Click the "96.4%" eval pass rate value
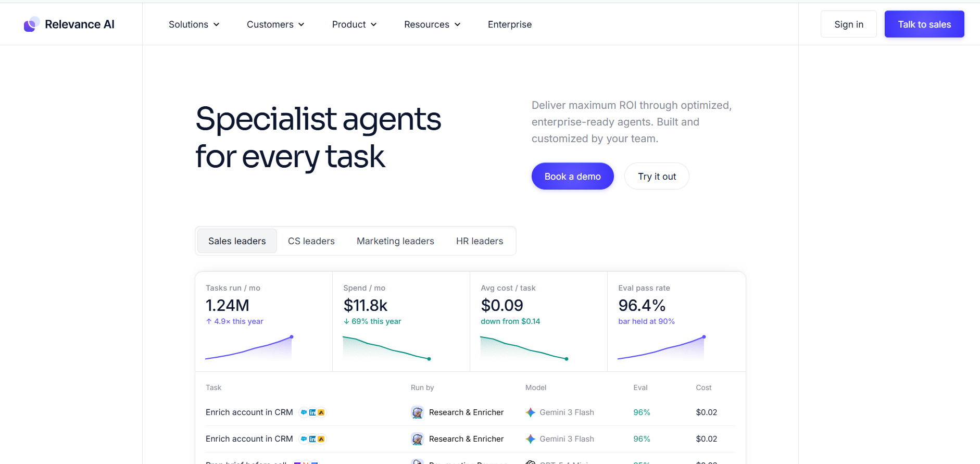The image size is (980, 464). pyautogui.click(x=642, y=305)
